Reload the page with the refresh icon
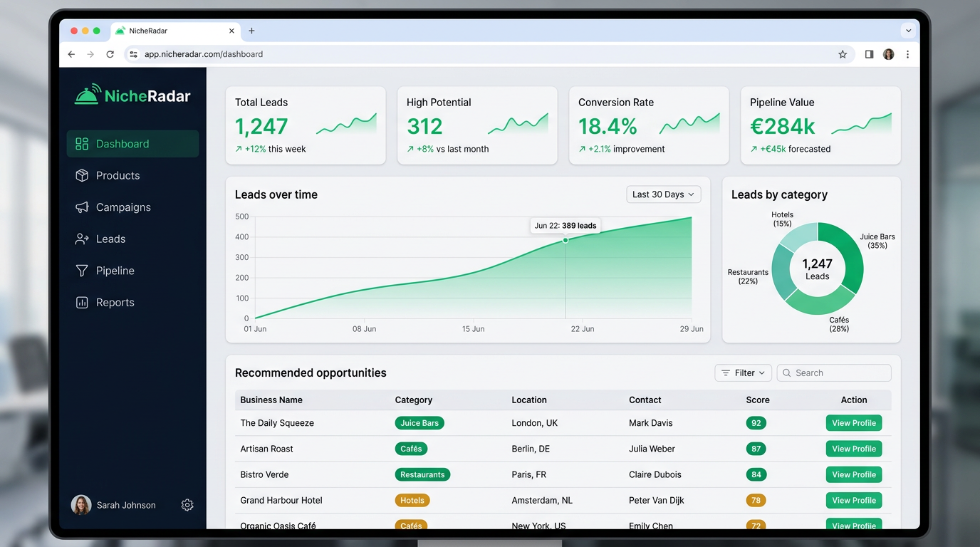 (x=110, y=54)
